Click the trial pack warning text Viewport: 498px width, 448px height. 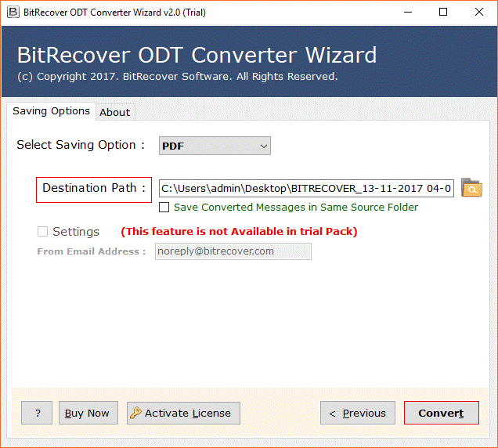pos(239,231)
